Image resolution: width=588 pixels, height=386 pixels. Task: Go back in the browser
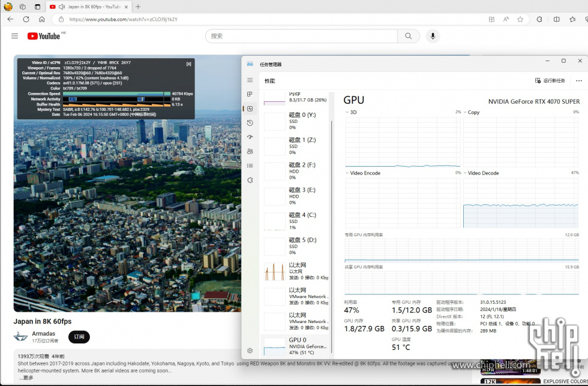[11, 19]
